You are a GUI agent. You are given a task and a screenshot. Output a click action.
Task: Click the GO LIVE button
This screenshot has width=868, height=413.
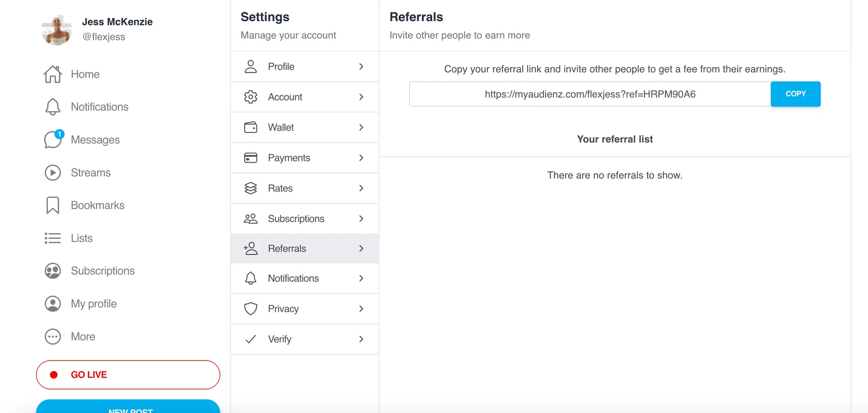tap(128, 375)
